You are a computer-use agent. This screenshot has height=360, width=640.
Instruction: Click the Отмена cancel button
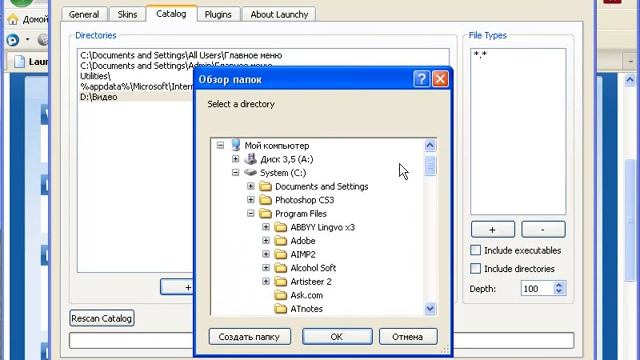(x=408, y=337)
